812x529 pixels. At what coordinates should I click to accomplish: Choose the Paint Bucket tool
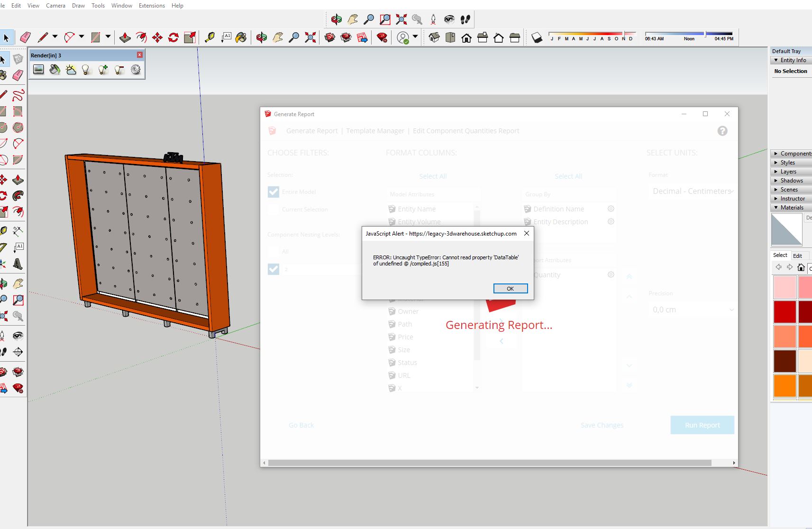[x=241, y=37]
